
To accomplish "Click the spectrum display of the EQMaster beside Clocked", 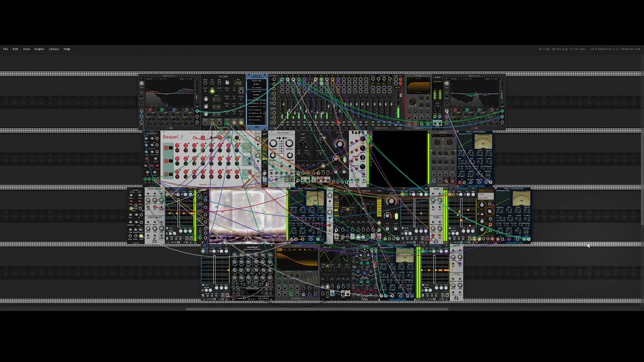I will click(x=170, y=92).
